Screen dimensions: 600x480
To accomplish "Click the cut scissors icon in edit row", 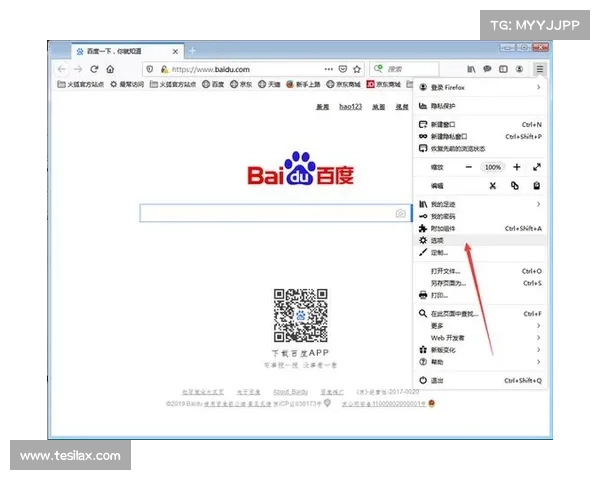I will pos(492,186).
